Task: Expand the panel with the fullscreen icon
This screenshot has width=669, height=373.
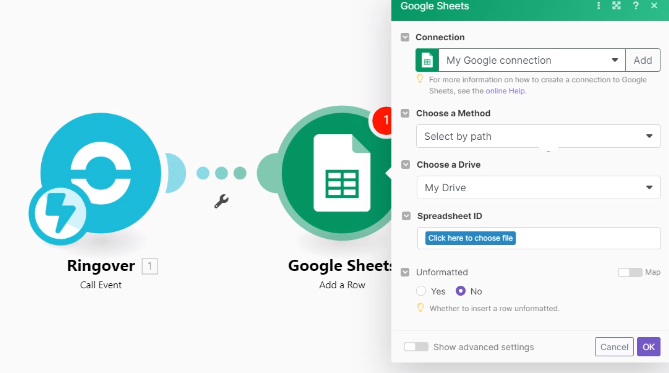Action: pos(617,6)
